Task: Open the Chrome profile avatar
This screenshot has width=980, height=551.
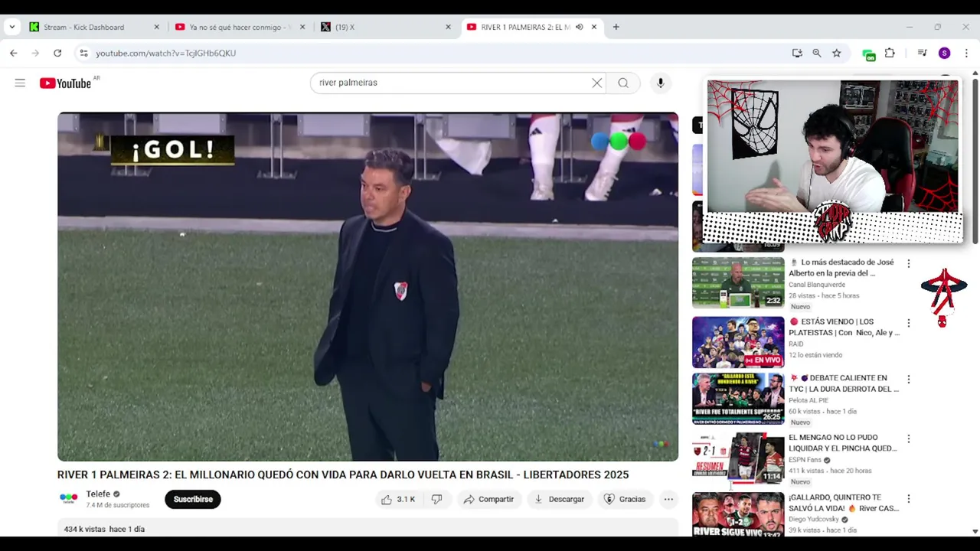Action: [x=944, y=53]
